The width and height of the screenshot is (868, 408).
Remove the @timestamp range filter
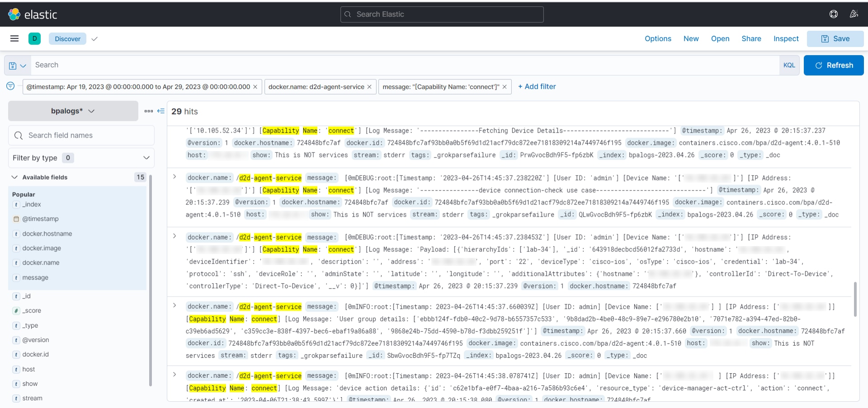point(255,87)
